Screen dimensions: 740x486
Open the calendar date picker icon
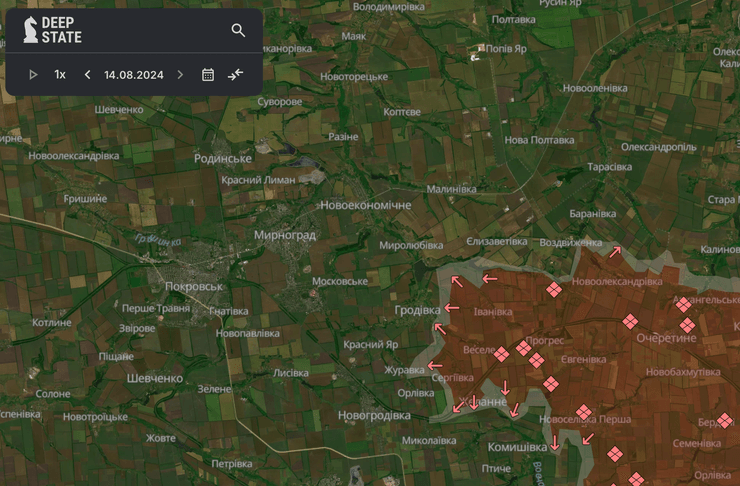click(208, 75)
